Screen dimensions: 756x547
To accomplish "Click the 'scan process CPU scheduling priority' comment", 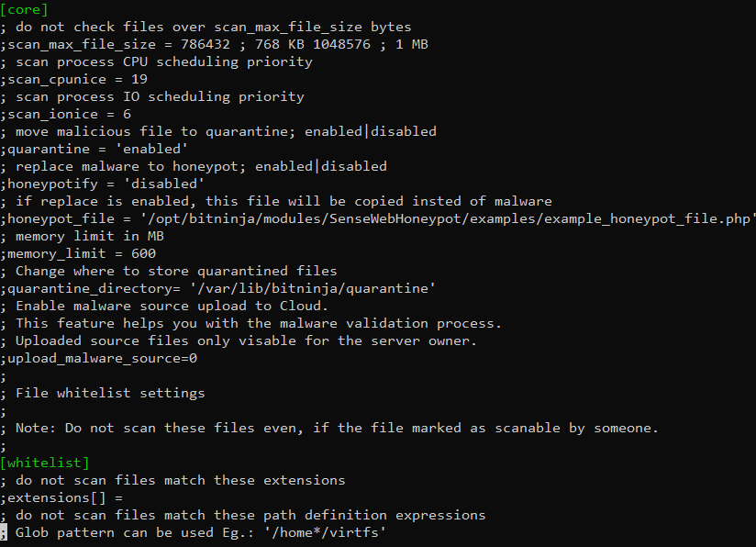I will (164, 62).
